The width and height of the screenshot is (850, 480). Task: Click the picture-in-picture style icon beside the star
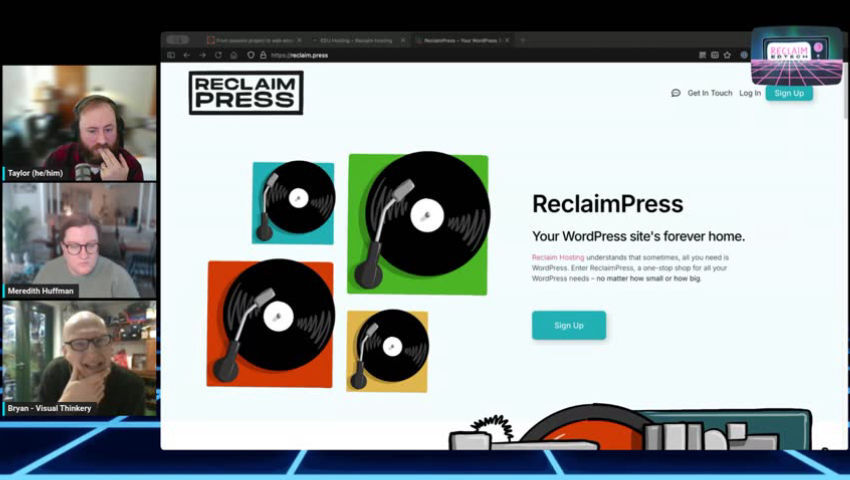(715, 55)
